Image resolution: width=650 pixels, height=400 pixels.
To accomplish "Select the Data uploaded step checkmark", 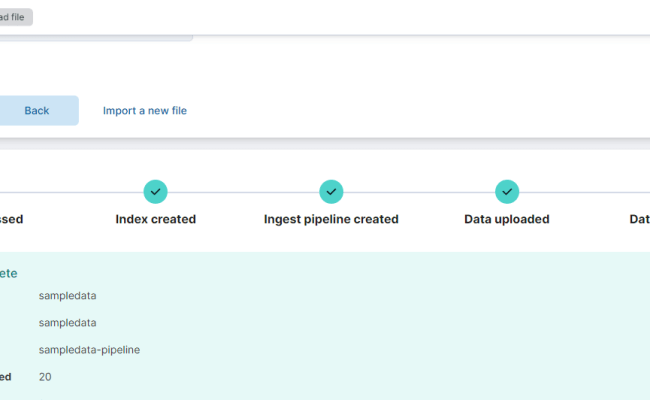I will coord(507,192).
